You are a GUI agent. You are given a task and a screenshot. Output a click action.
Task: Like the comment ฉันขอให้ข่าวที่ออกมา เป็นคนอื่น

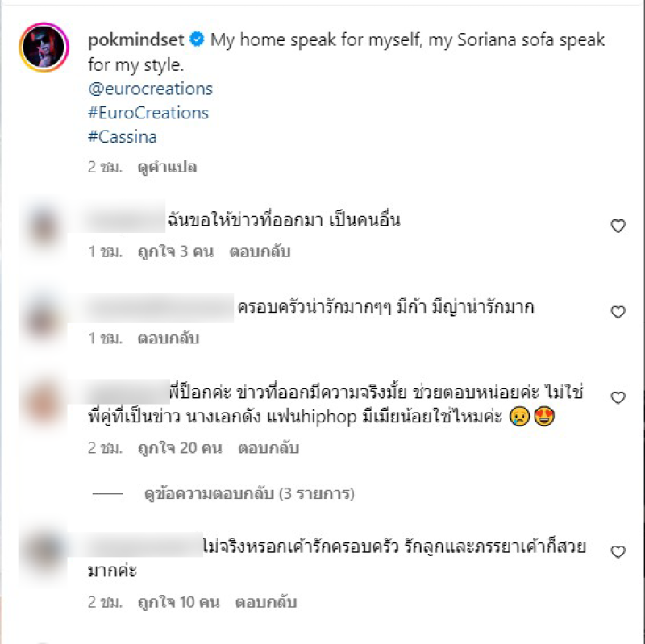click(x=618, y=226)
